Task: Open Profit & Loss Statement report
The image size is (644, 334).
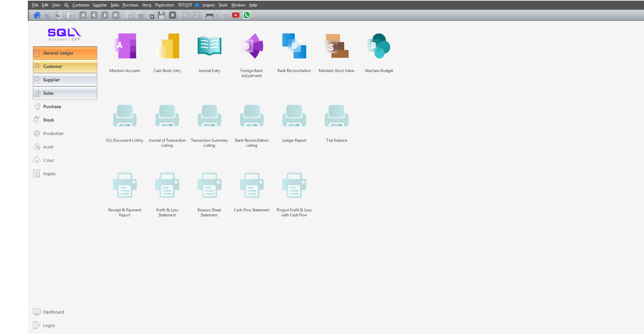Action: 167,186
